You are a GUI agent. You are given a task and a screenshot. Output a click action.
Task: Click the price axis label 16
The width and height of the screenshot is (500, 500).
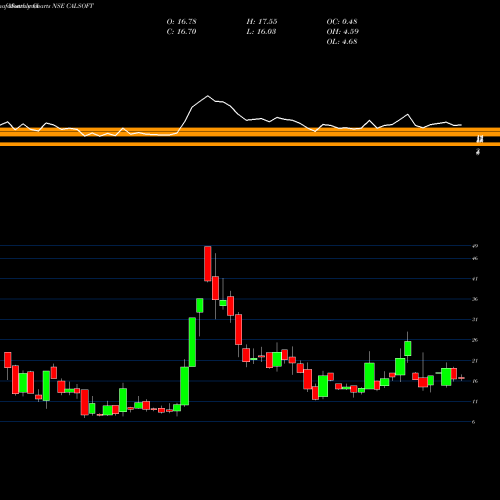[475, 381]
